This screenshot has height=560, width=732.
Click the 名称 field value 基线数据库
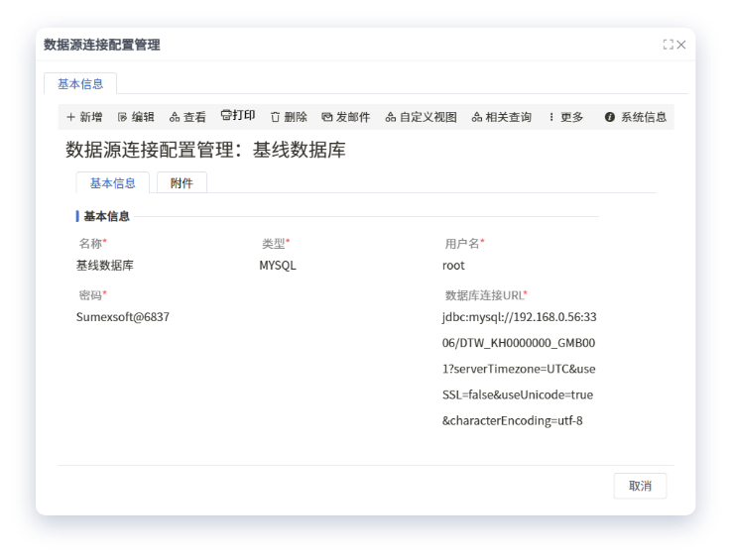[x=105, y=266]
